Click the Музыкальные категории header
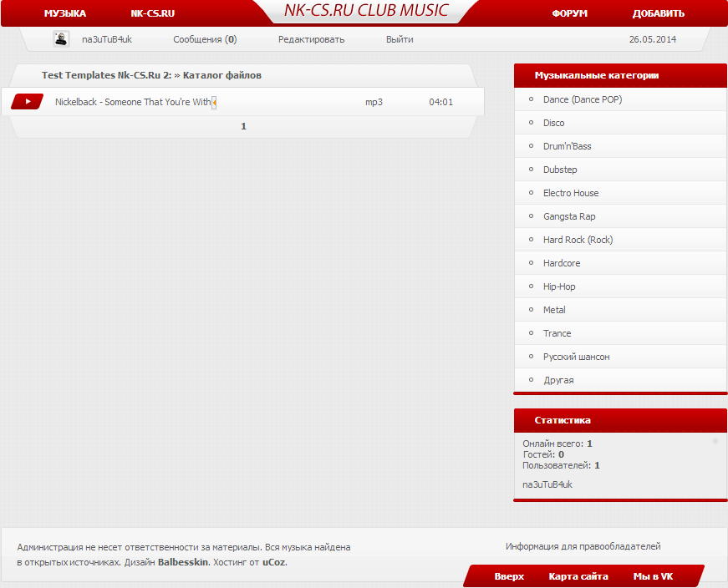Viewport: 728px width, 588px height. [596, 75]
